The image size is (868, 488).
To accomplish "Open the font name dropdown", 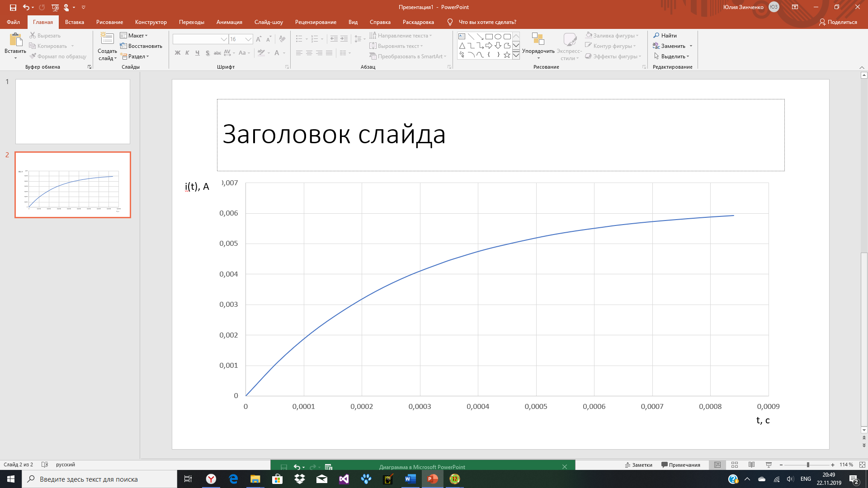I will 224,39.
